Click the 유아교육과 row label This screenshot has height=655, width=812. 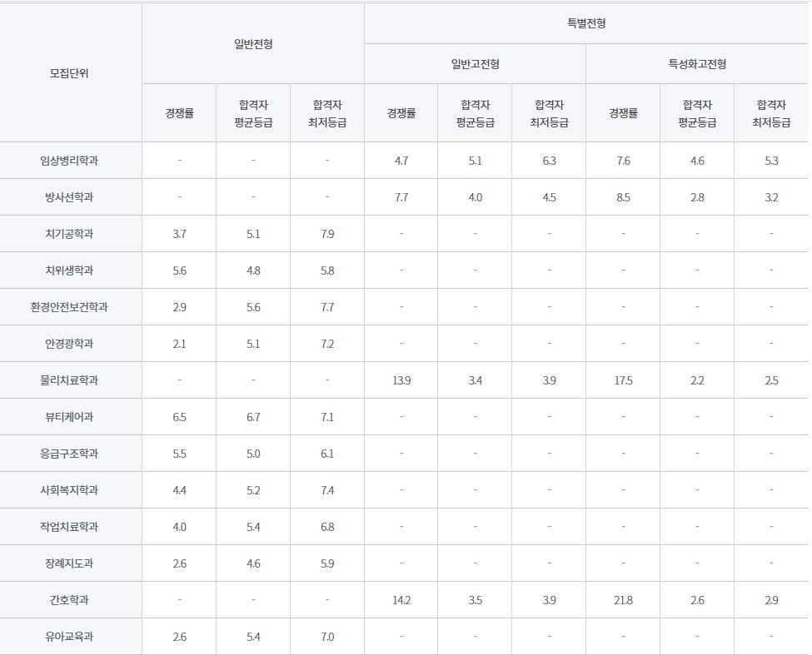point(69,637)
